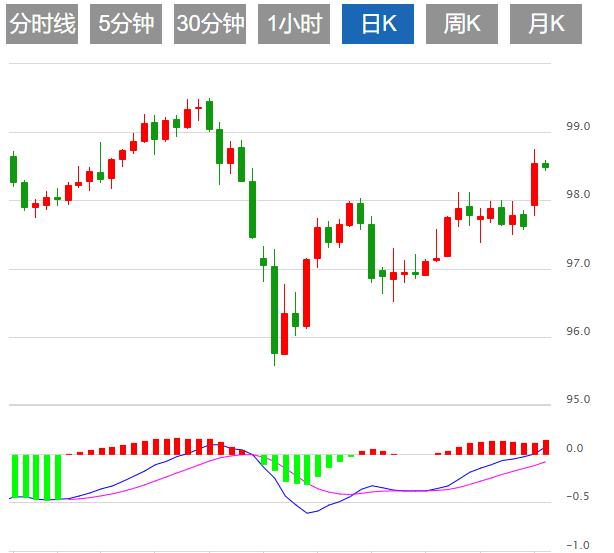This screenshot has width=614, height=553.
Task: Click the 96.0 price axis label
Action: [x=575, y=331]
